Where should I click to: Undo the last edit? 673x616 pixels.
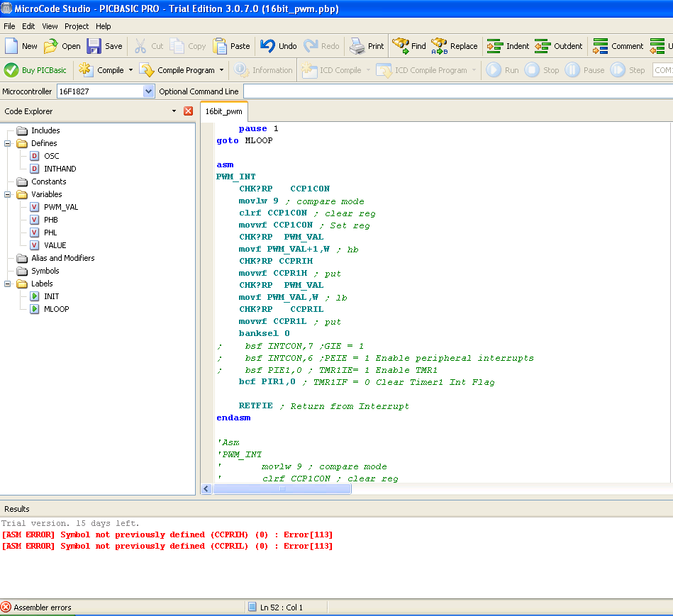pos(268,46)
